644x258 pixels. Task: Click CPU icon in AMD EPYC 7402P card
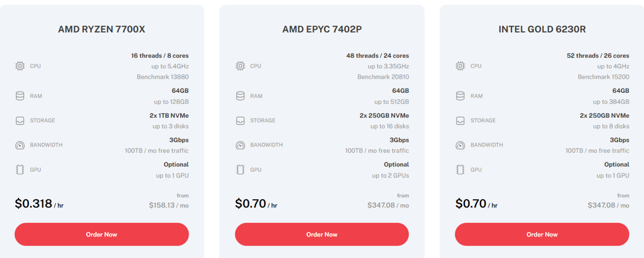[240, 66]
